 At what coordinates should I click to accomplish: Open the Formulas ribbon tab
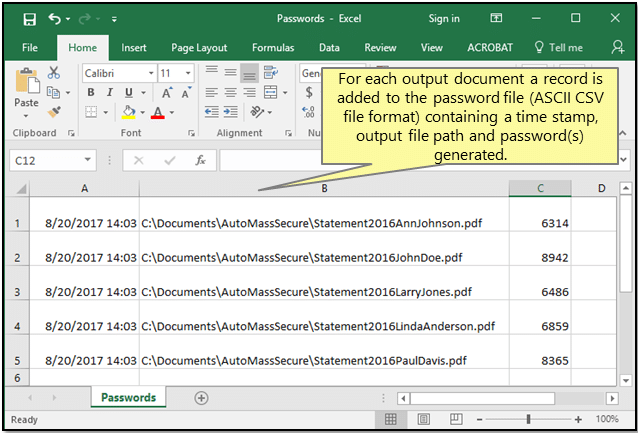(x=273, y=48)
